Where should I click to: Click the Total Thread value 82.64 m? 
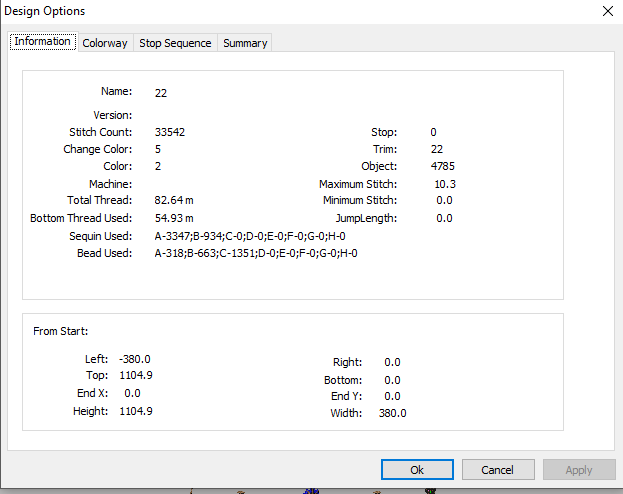point(174,200)
